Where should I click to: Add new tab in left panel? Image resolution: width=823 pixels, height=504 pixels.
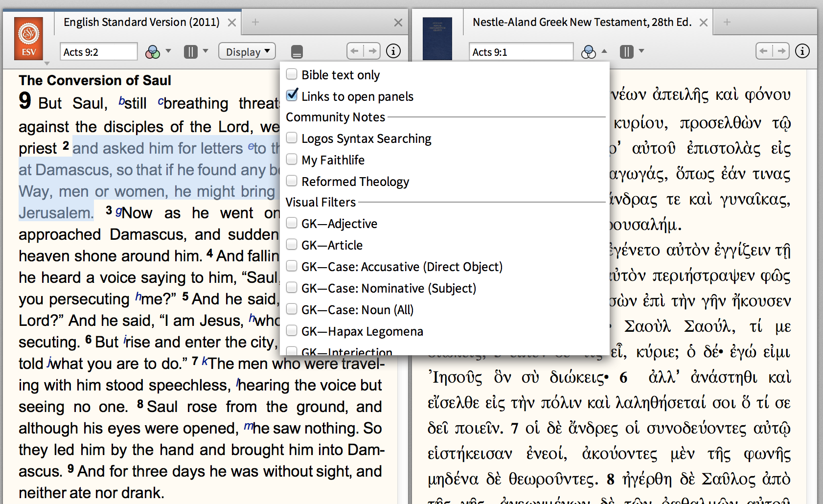coord(255,22)
